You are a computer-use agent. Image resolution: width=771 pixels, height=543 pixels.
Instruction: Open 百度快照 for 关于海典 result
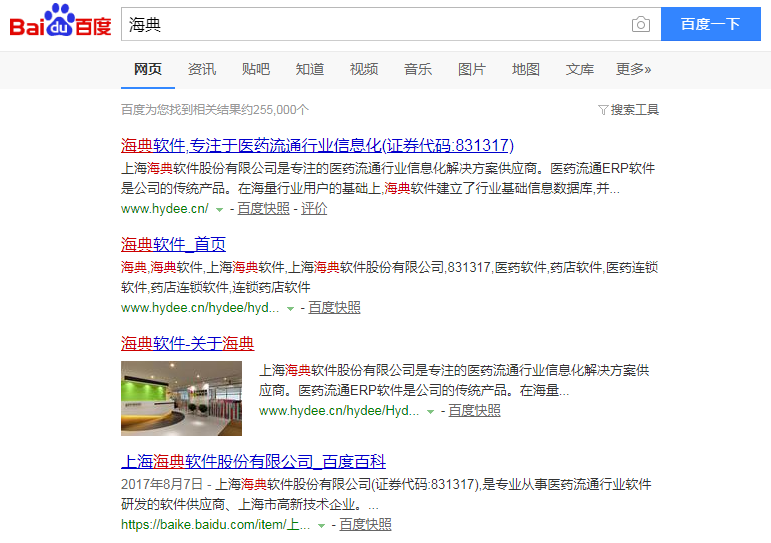(x=474, y=411)
